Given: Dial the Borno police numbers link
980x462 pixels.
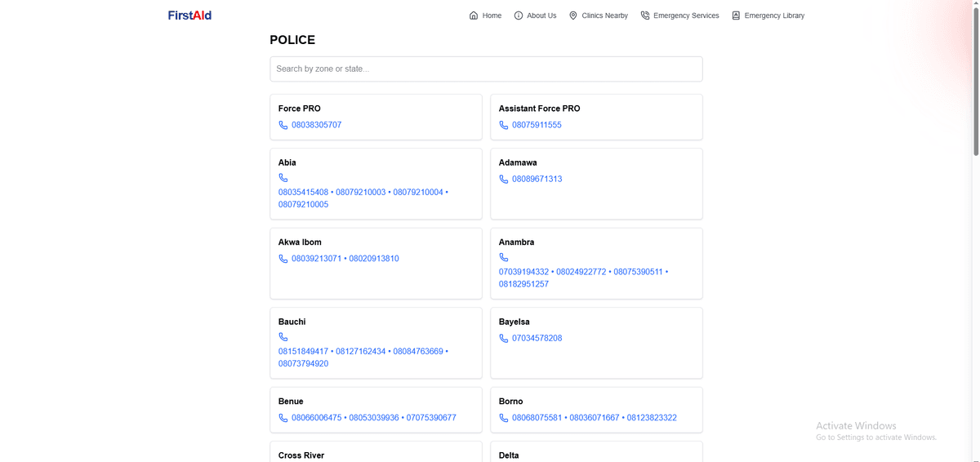Looking at the screenshot, I should pos(594,418).
